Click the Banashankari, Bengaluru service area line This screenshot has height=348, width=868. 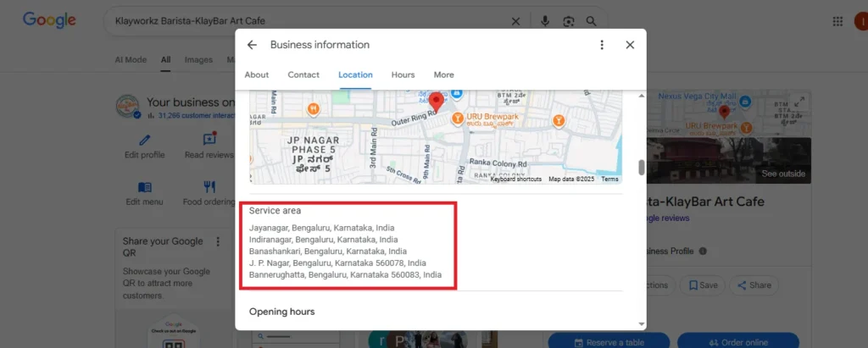point(328,251)
